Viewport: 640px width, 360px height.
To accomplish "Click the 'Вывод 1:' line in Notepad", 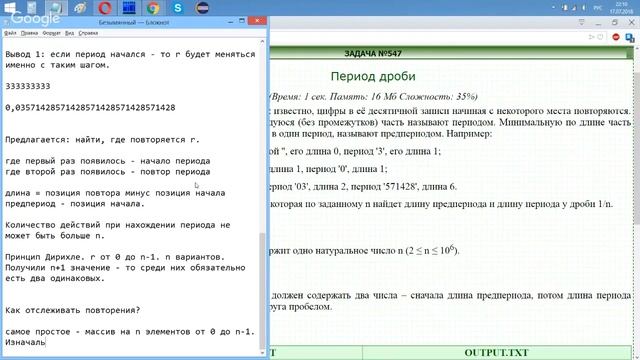I will point(130,54).
